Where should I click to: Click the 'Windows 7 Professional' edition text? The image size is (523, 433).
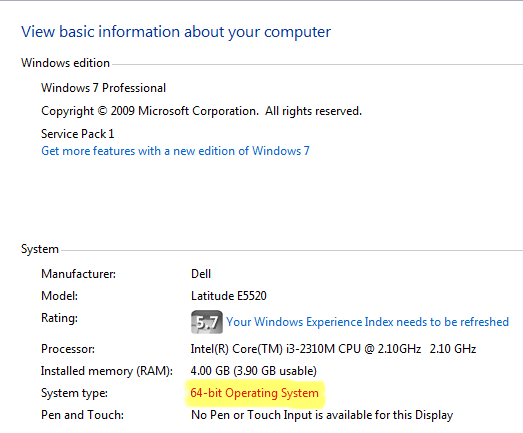coord(103,88)
